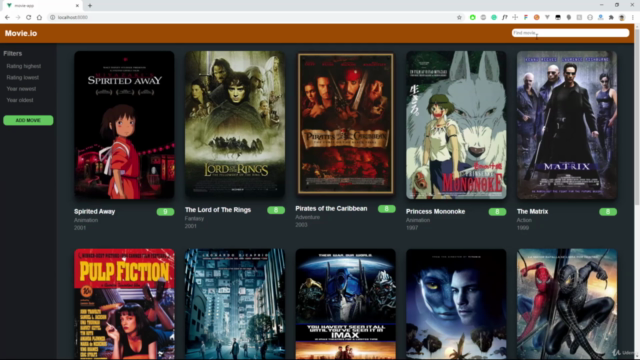Viewport: 640px width, 360px height.
Task: Reload the page with the refresh icon
Action: point(29,17)
